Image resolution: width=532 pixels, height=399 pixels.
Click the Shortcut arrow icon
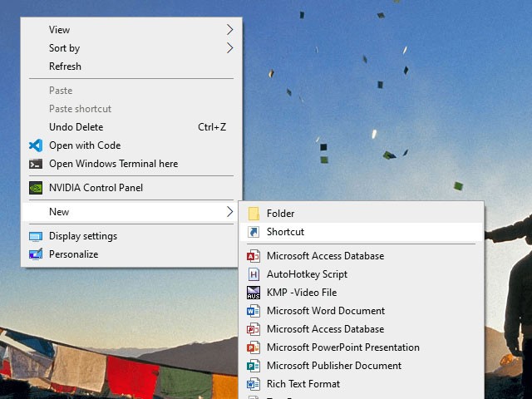click(254, 232)
